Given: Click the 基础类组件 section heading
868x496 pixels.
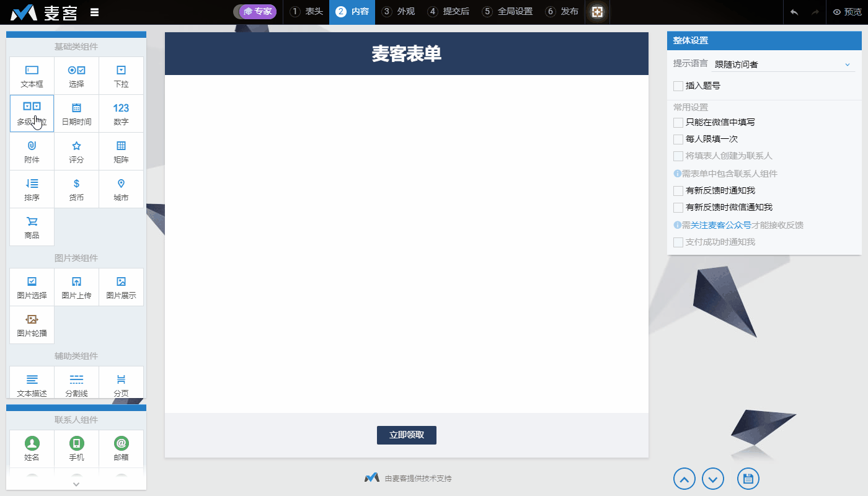Looking at the screenshot, I should (x=76, y=46).
